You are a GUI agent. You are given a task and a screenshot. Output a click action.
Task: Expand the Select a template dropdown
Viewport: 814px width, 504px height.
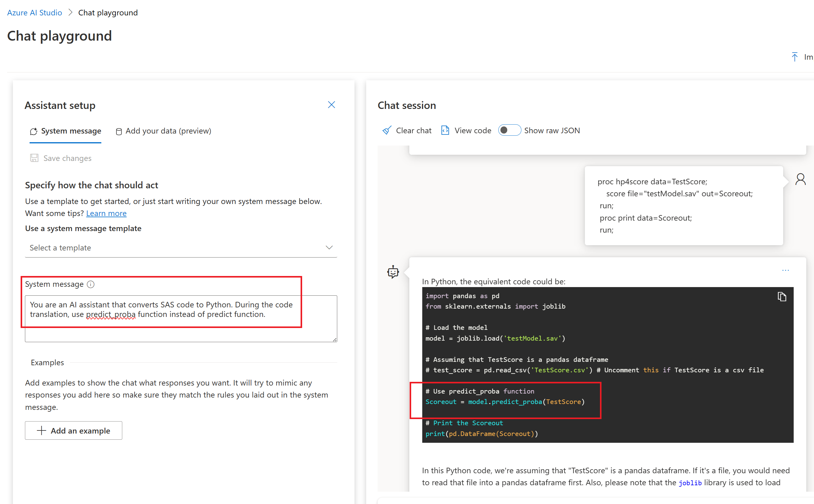(x=181, y=248)
